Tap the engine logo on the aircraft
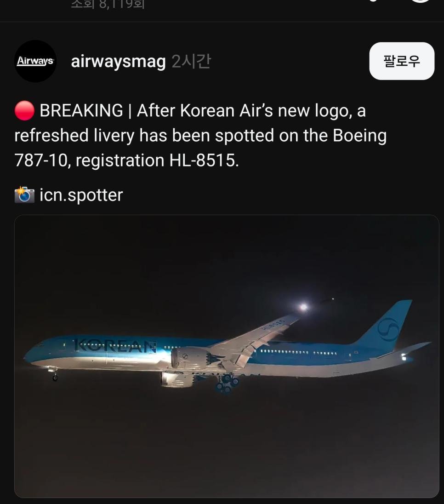Image resolution: width=444 pixels, height=504 pixels. 185,356
